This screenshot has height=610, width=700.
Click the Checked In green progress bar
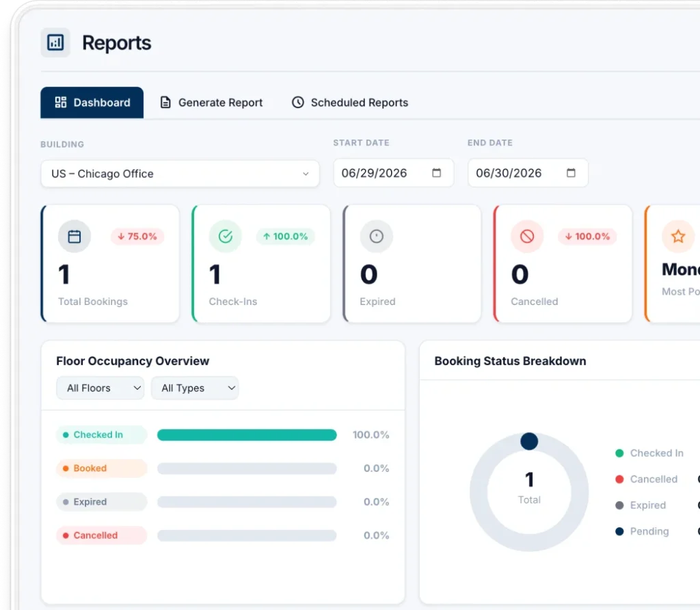click(x=247, y=435)
